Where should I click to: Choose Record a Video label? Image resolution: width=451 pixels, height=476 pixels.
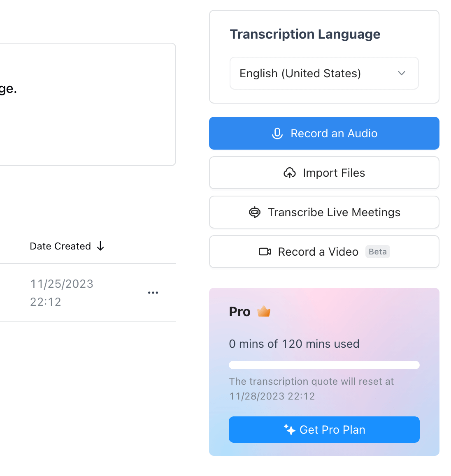318,252
